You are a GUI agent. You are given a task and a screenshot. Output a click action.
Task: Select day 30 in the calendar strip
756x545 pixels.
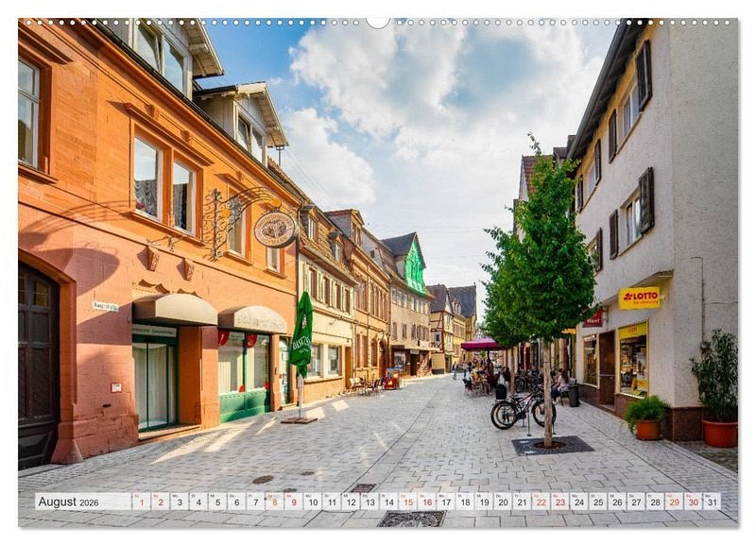pos(694,502)
